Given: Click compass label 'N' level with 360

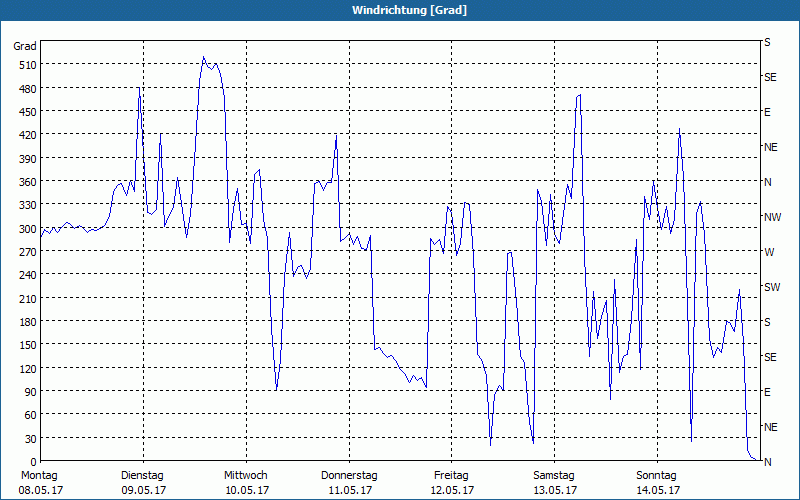Looking at the screenshot, I should [767, 182].
